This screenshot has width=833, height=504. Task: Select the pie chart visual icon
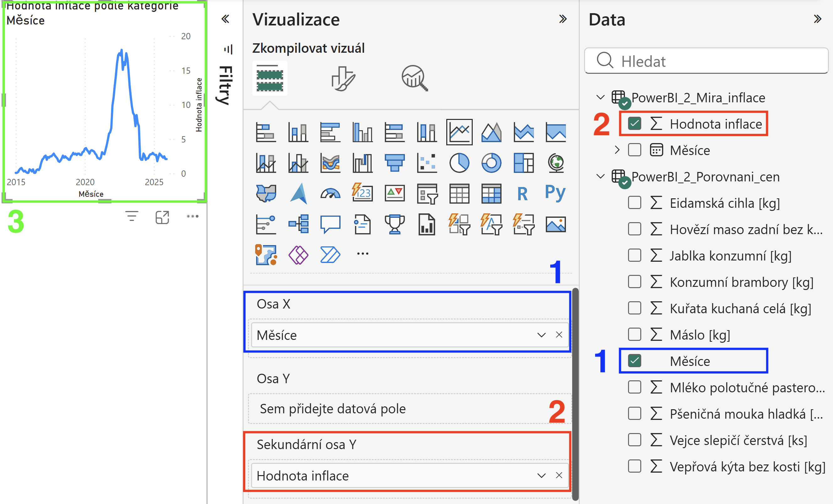tap(459, 163)
